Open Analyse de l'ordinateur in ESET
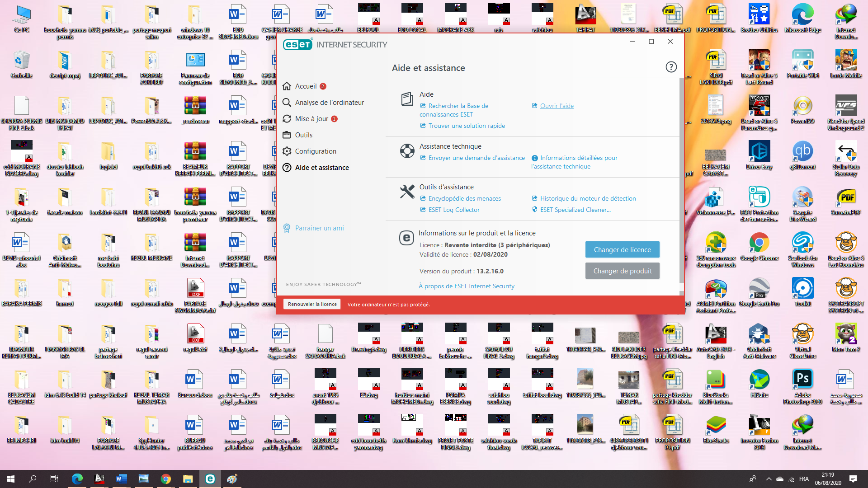Image resolution: width=868 pixels, height=488 pixels. pyautogui.click(x=323, y=103)
